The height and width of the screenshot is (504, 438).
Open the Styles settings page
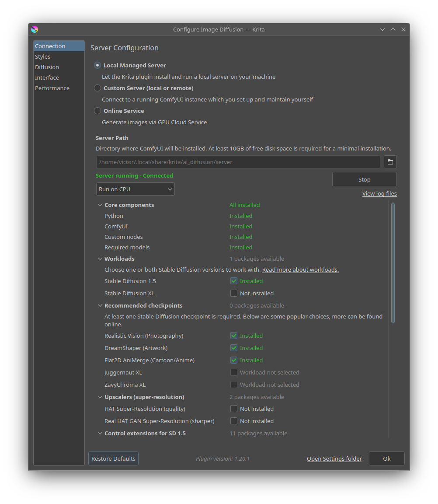click(59, 56)
